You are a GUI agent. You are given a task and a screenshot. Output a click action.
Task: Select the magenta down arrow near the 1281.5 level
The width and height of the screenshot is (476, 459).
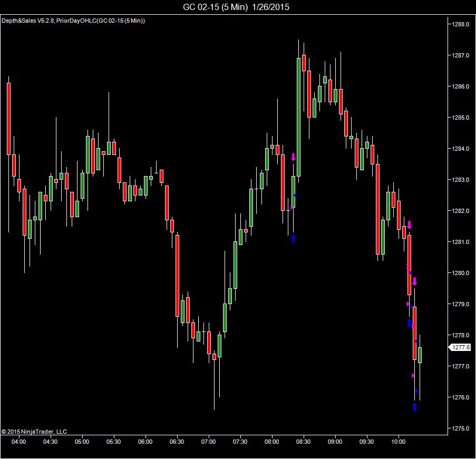409,224
